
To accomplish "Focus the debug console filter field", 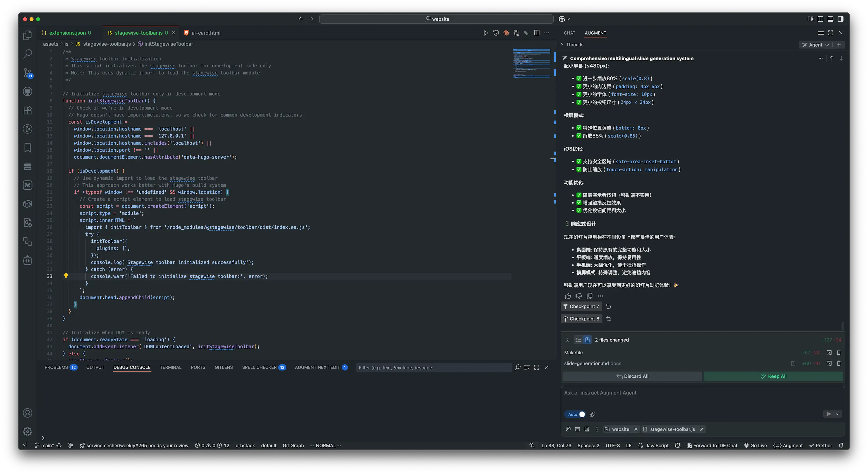I will pyautogui.click(x=434, y=367).
